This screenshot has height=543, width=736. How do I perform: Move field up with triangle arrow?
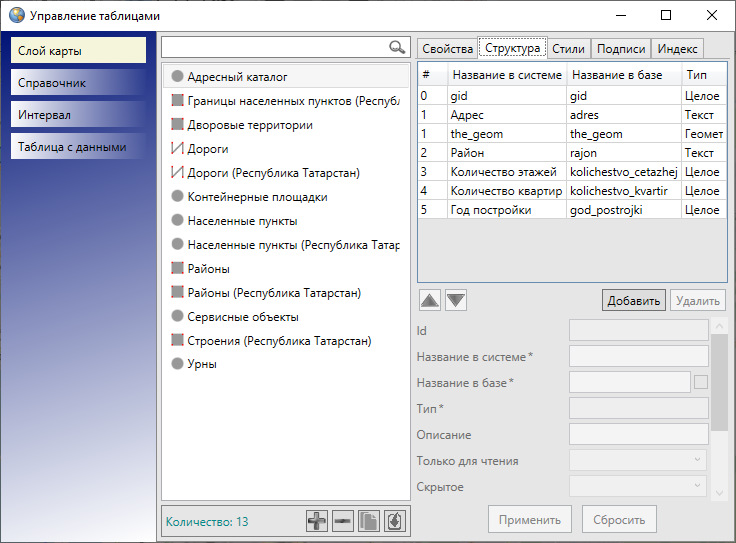(x=429, y=300)
